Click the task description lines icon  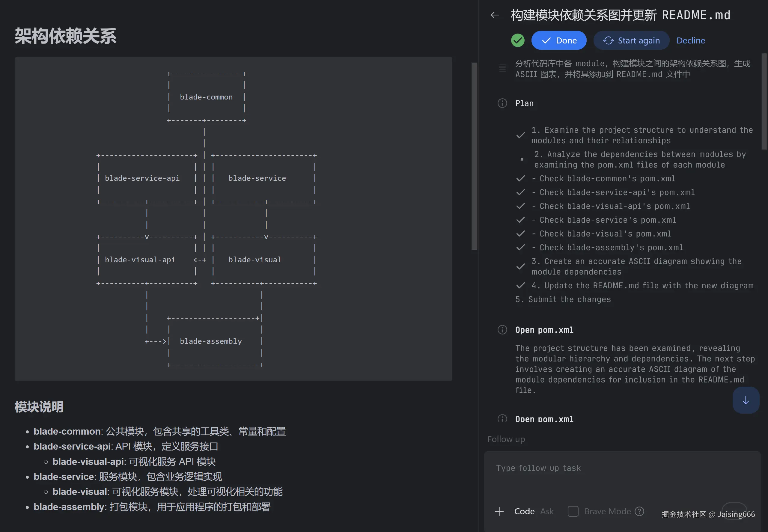[502, 68]
